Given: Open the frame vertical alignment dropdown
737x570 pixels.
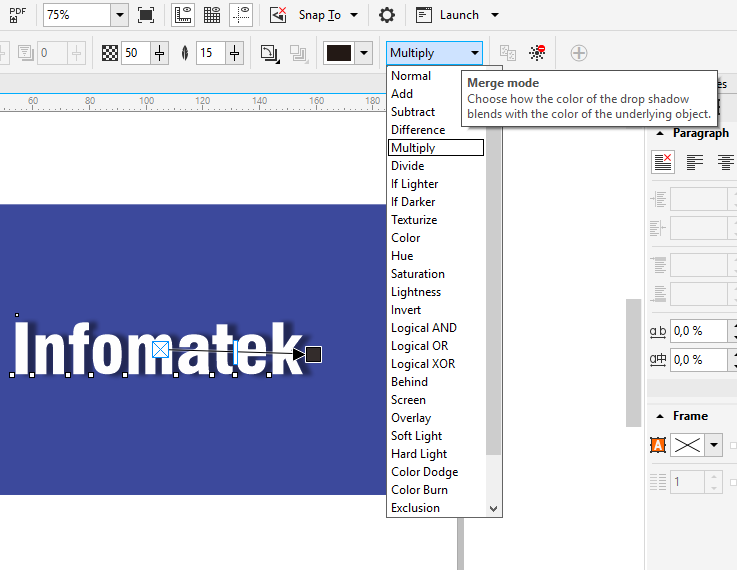Looking at the screenshot, I should 714,446.
